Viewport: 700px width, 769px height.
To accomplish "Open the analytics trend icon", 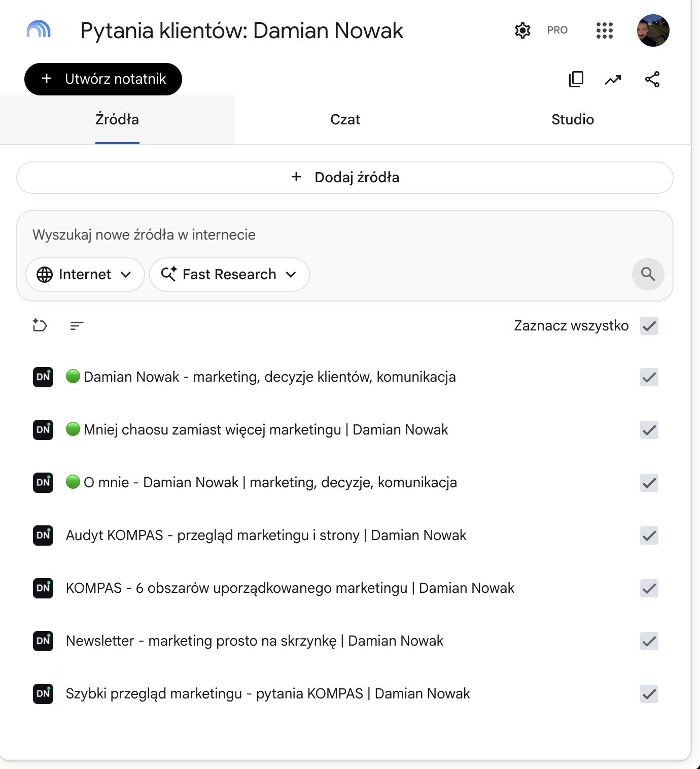I will coord(613,80).
